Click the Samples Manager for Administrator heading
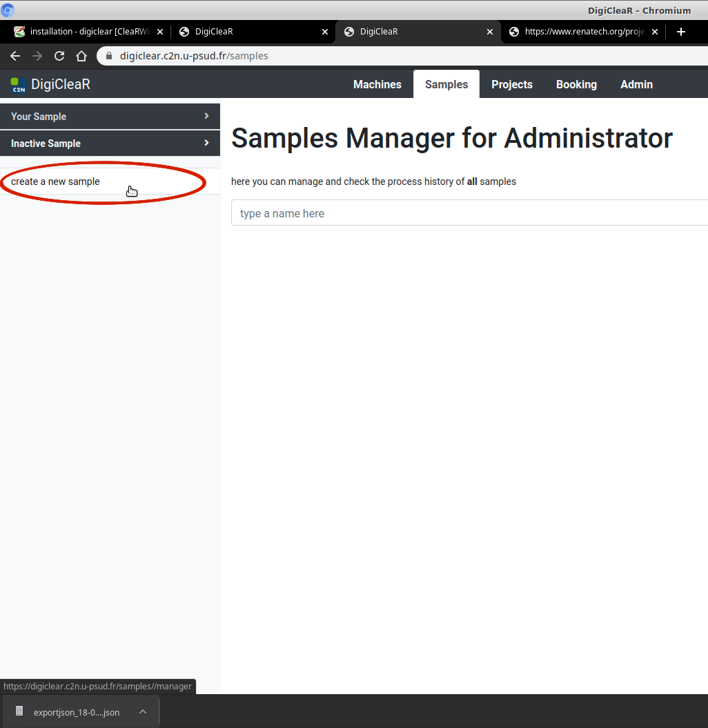 click(x=452, y=139)
